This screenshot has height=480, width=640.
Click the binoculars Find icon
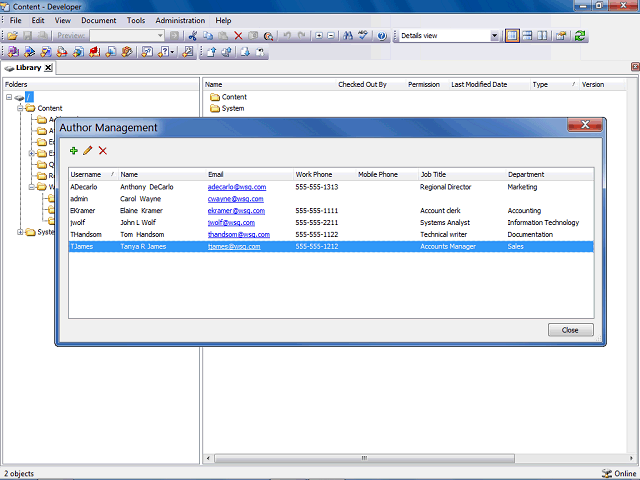click(x=348, y=36)
